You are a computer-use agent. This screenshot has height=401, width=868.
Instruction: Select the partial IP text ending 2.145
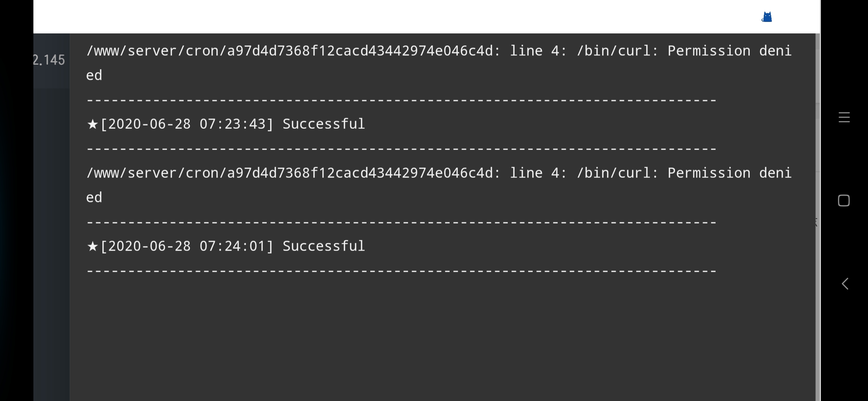(49, 60)
